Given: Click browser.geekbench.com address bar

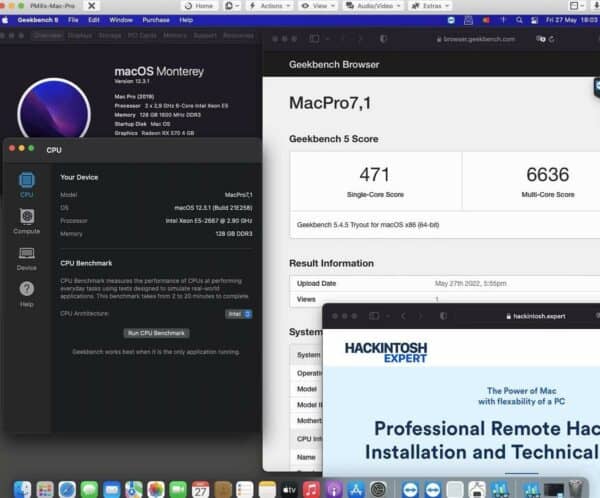Looking at the screenshot, I should pos(476,39).
